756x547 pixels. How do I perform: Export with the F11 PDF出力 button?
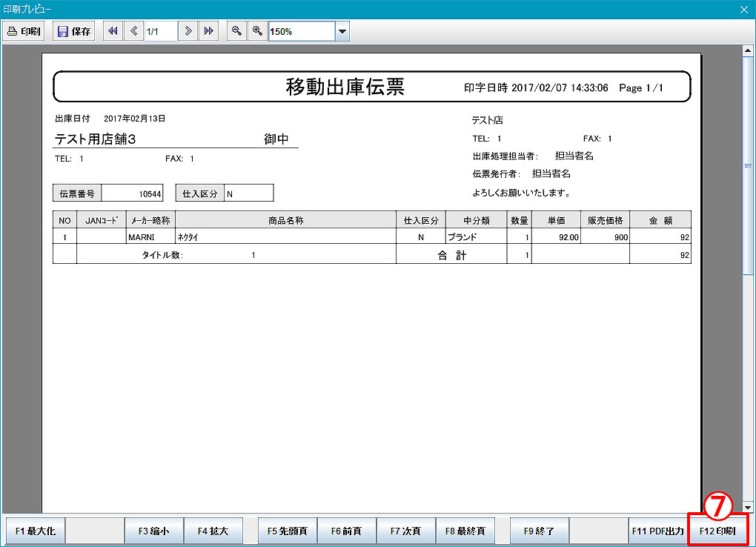657,531
